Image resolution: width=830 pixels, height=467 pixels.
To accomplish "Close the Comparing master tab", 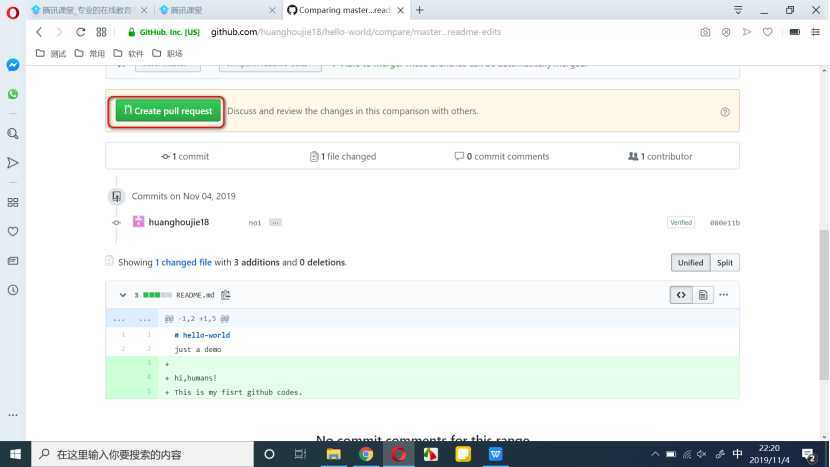I will (x=401, y=10).
